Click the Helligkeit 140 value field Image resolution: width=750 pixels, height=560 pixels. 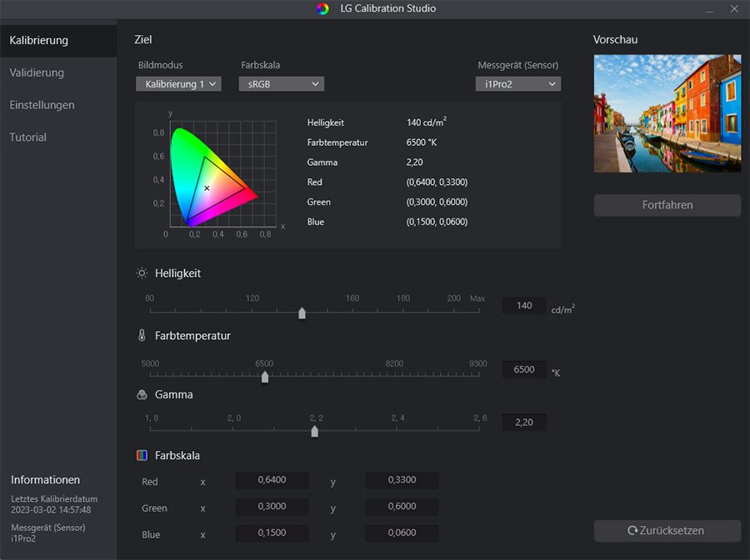click(x=524, y=306)
